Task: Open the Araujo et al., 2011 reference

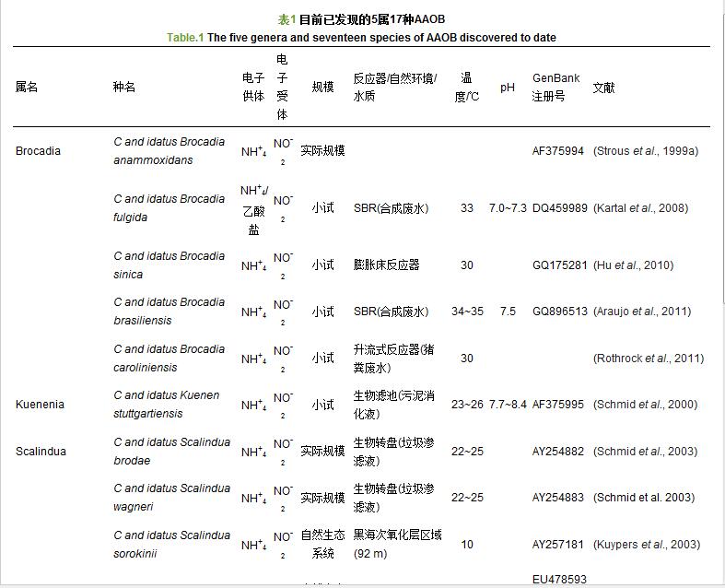Action: (x=642, y=312)
